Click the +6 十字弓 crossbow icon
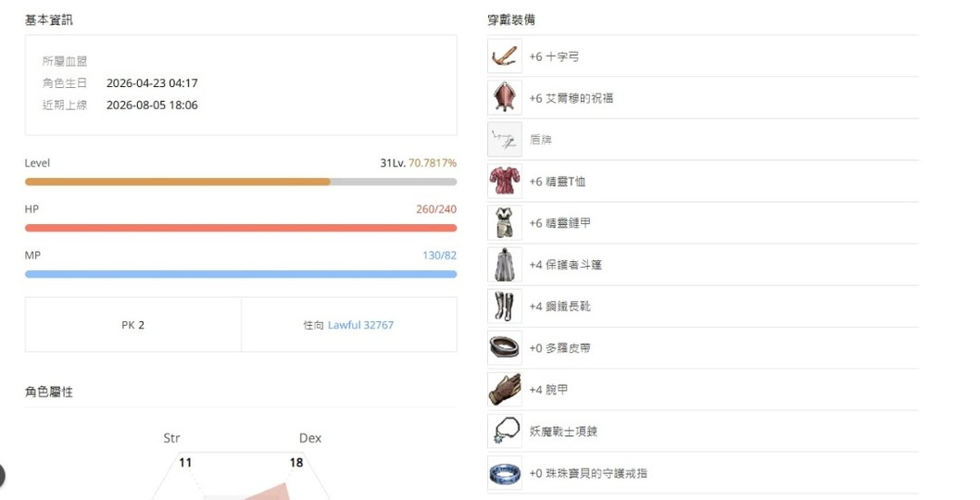The height and width of the screenshot is (500, 980). click(505, 56)
